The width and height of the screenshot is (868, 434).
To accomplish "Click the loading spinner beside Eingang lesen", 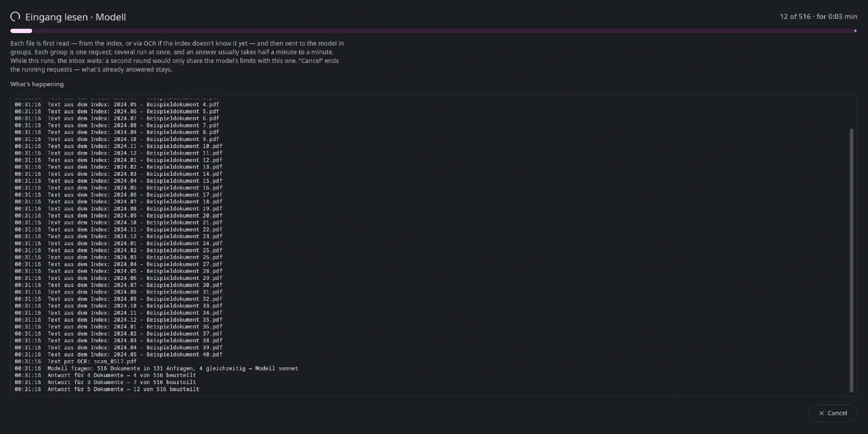I will point(15,16).
